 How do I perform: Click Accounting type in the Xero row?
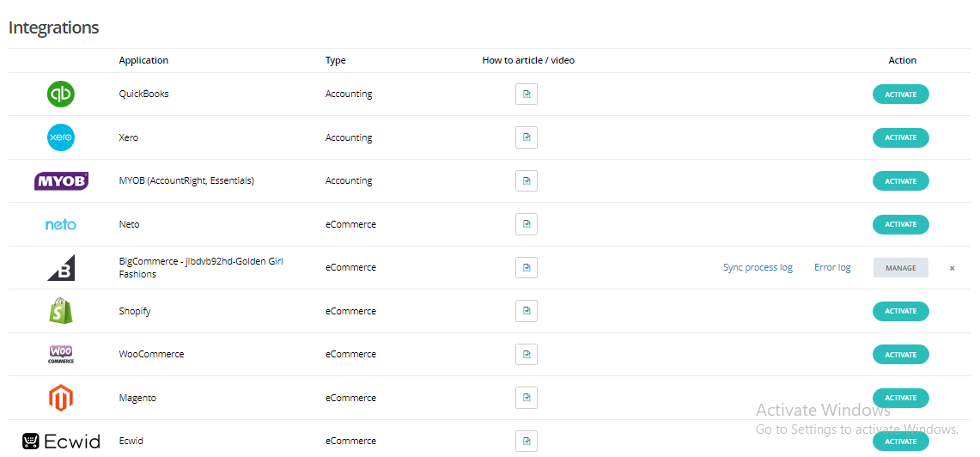click(x=349, y=137)
